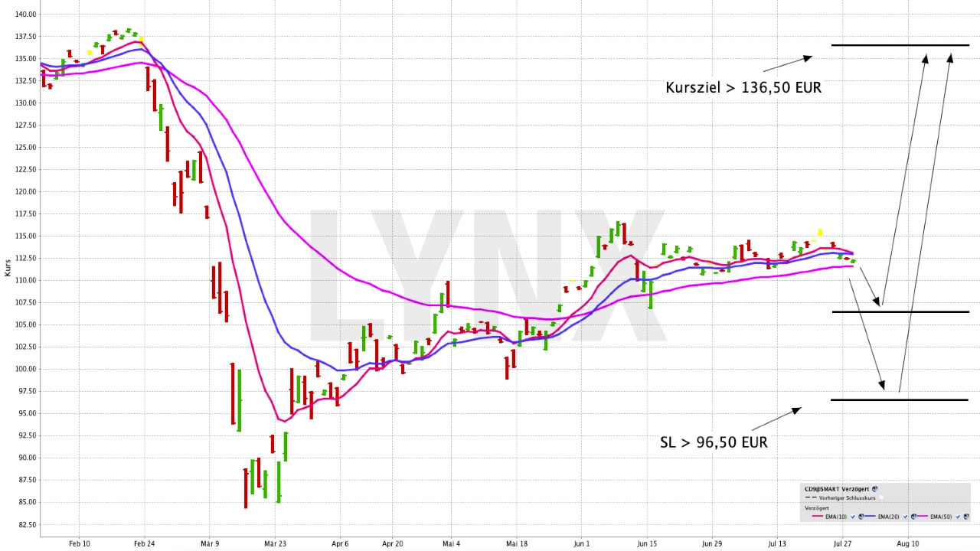
Task: Click the Kurs axis title on left
Action: coord(8,268)
